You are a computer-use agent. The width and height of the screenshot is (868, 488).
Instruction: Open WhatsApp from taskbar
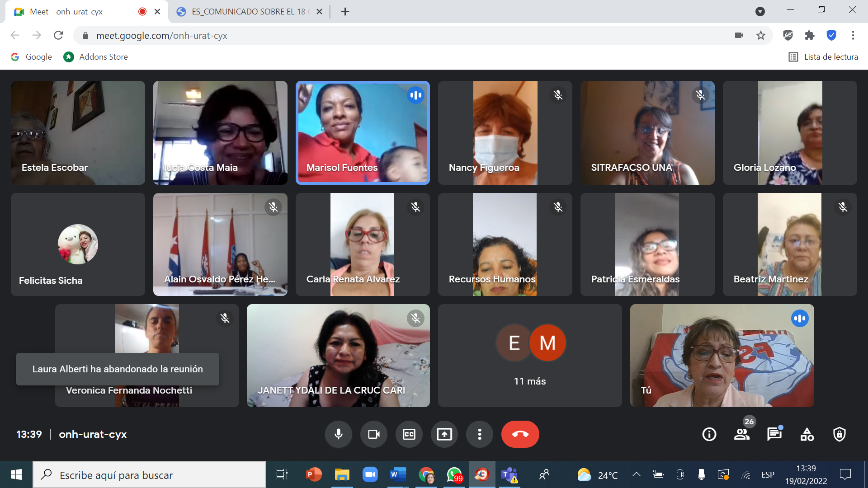[x=454, y=474]
